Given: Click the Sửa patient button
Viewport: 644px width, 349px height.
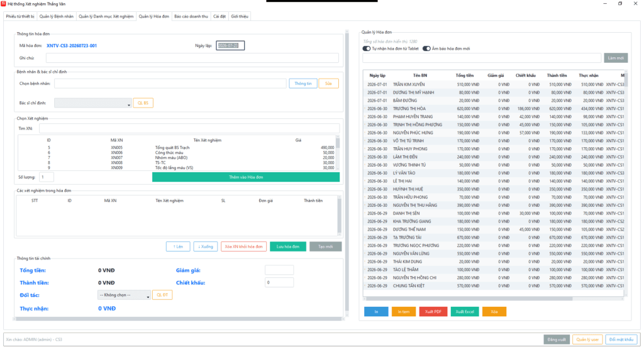Looking at the screenshot, I should coord(328,84).
